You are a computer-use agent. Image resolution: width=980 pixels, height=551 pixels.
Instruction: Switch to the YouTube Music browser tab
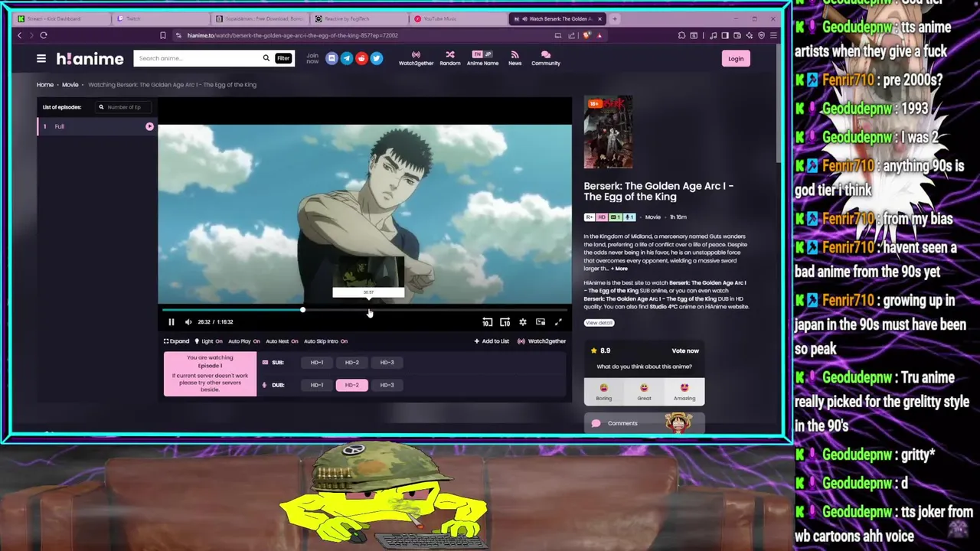[x=457, y=18]
